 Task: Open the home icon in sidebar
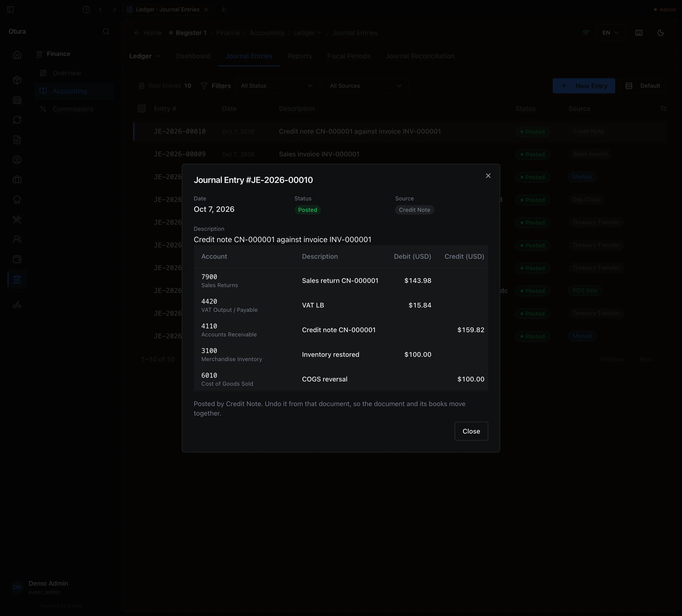tap(17, 55)
